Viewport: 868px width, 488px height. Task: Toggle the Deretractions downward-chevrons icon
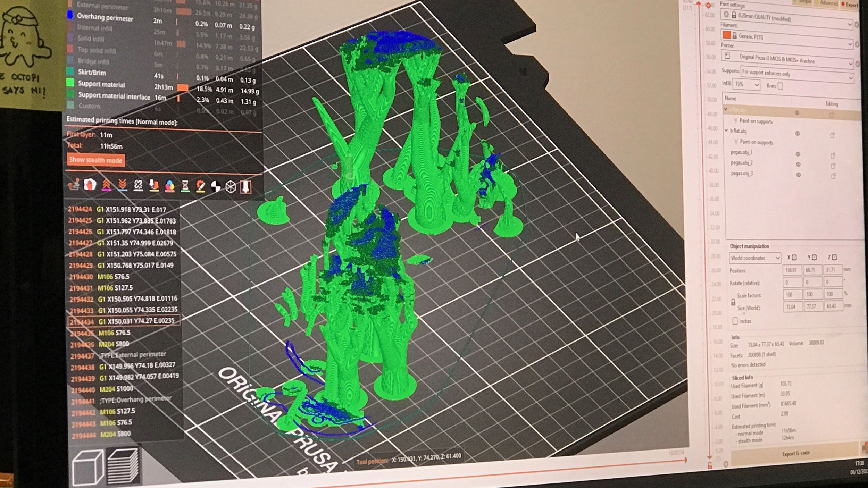coord(122,185)
